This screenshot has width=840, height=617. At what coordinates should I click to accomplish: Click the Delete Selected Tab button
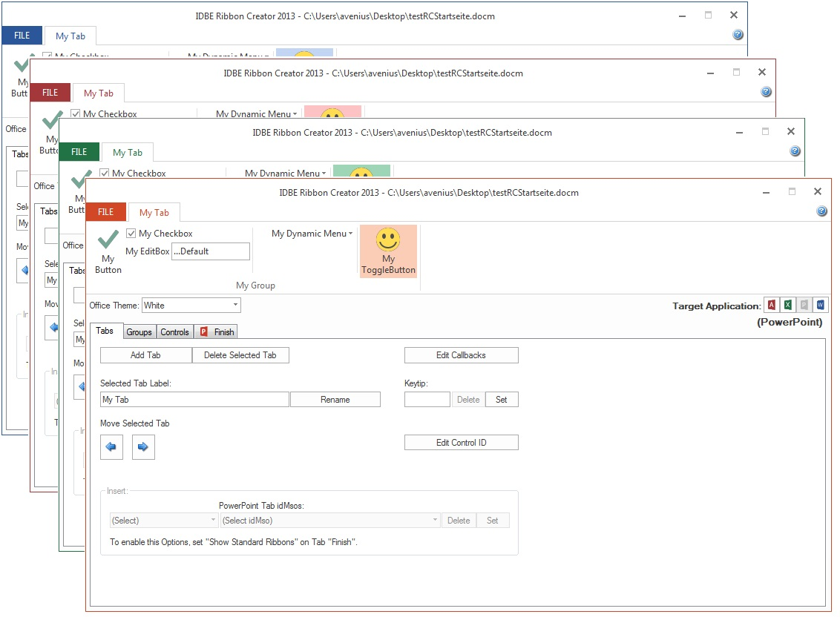tap(240, 355)
